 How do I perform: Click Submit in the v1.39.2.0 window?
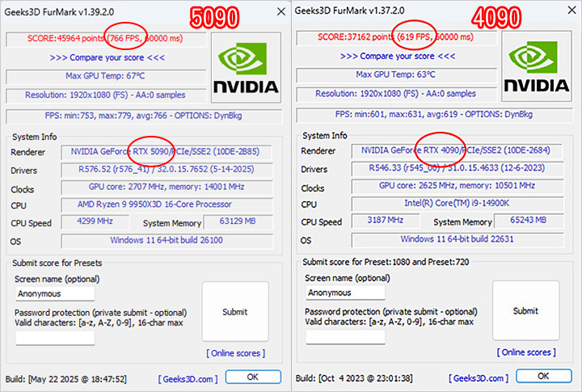coord(235,311)
